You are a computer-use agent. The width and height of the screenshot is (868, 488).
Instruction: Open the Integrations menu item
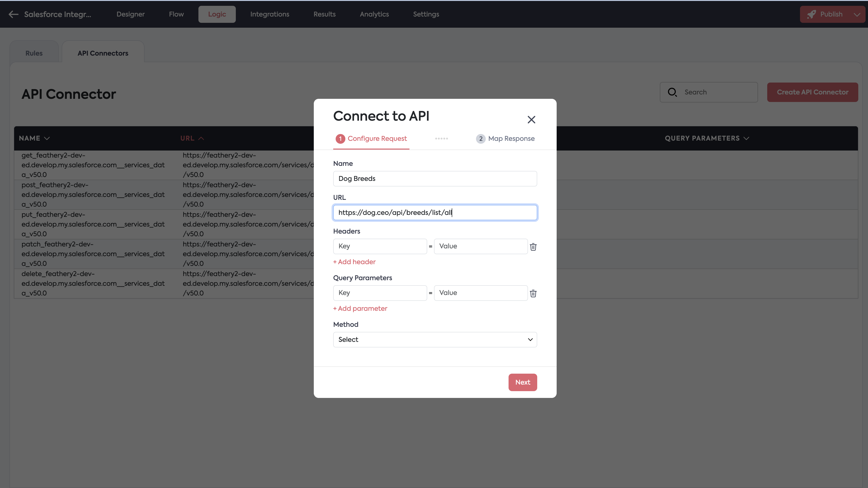[270, 14]
